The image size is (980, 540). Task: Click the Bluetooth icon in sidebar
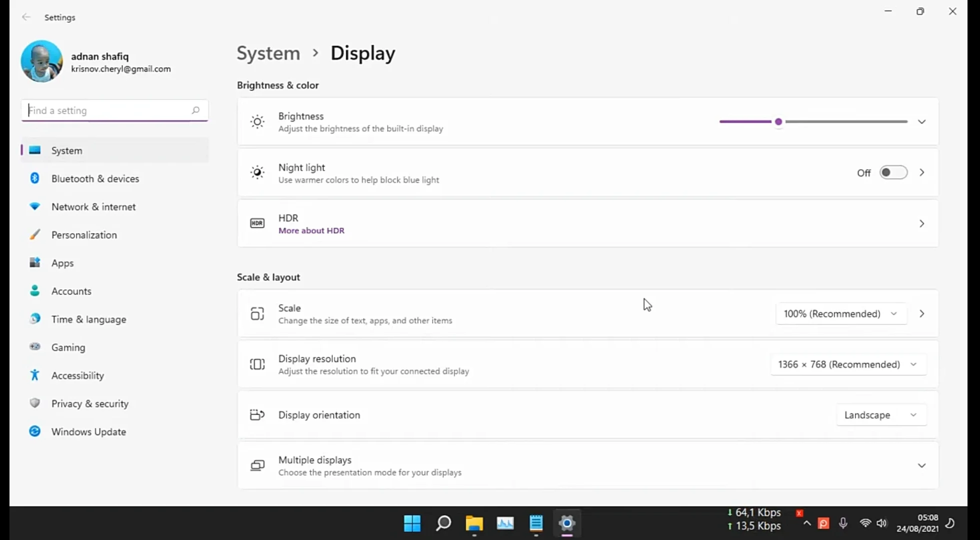[34, 178]
